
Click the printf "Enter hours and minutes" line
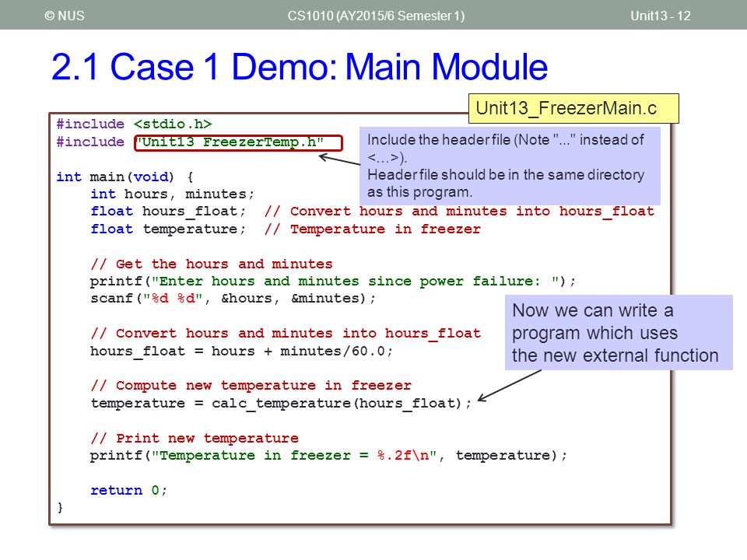[x=333, y=281]
